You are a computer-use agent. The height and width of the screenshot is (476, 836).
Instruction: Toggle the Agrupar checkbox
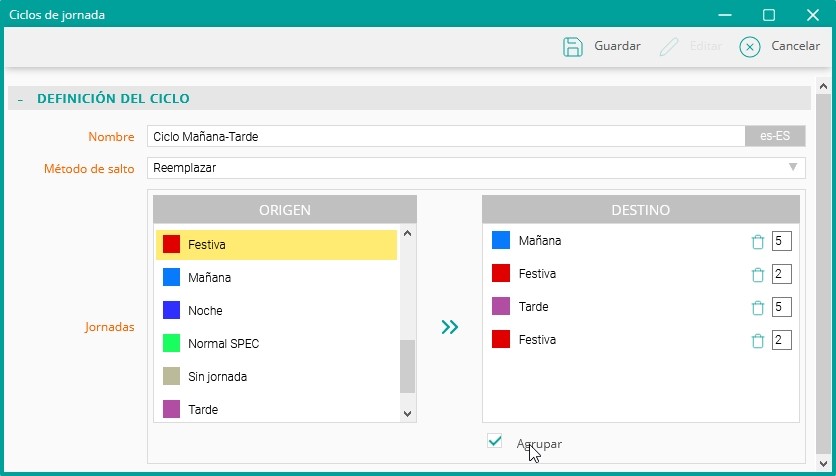coord(494,441)
